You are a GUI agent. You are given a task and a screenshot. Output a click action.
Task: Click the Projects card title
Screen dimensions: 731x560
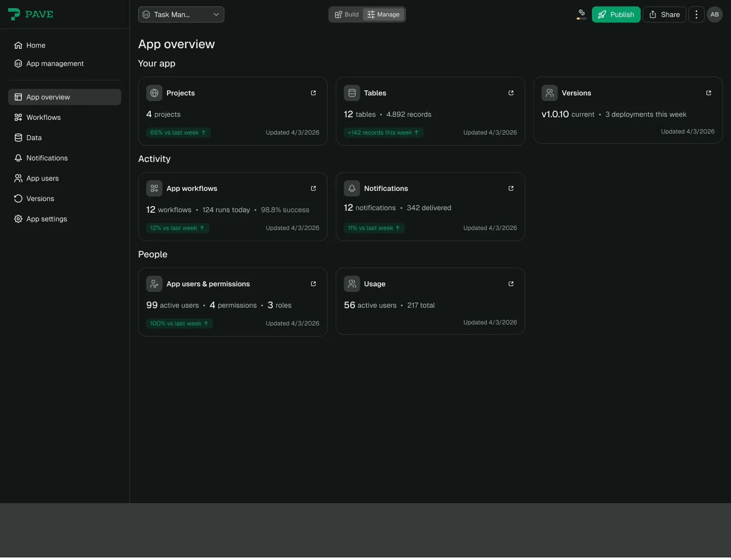(x=181, y=93)
